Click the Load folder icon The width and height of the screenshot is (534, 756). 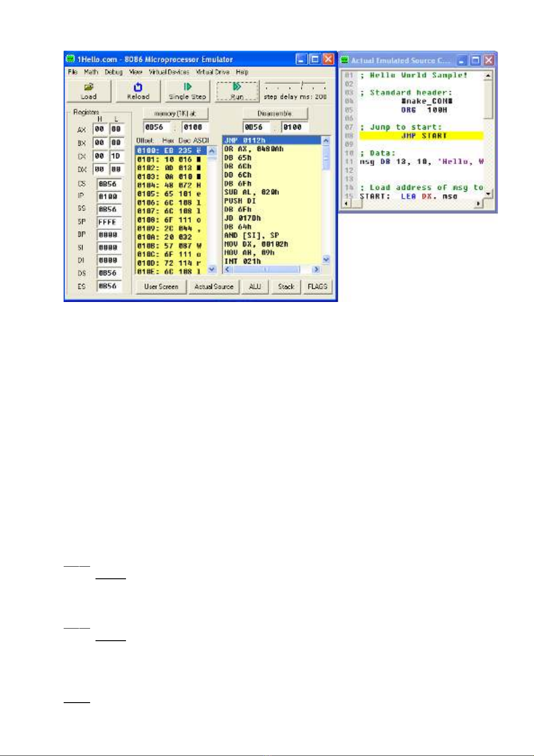[x=89, y=87]
